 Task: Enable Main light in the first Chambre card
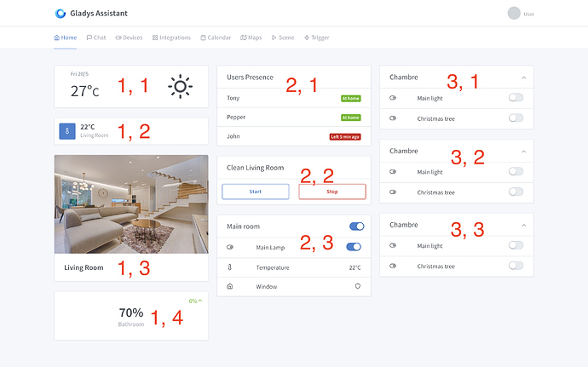516,98
